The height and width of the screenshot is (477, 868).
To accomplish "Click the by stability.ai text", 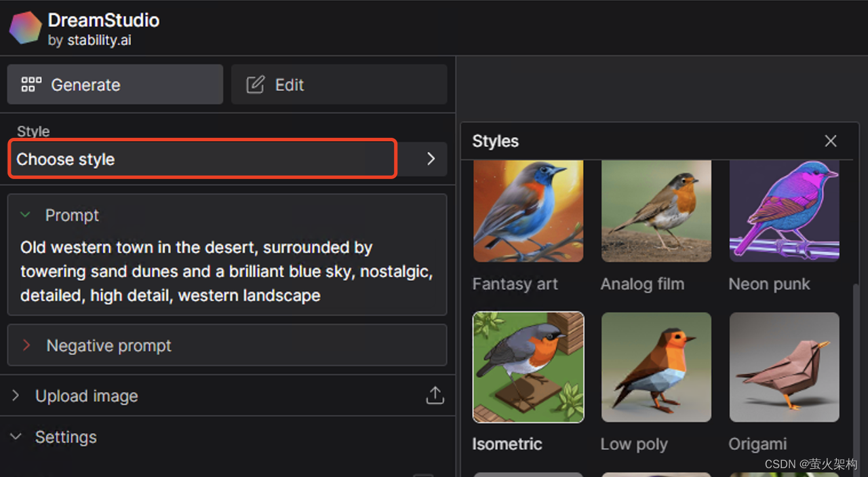I will pyautogui.click(x=90, y=41).
